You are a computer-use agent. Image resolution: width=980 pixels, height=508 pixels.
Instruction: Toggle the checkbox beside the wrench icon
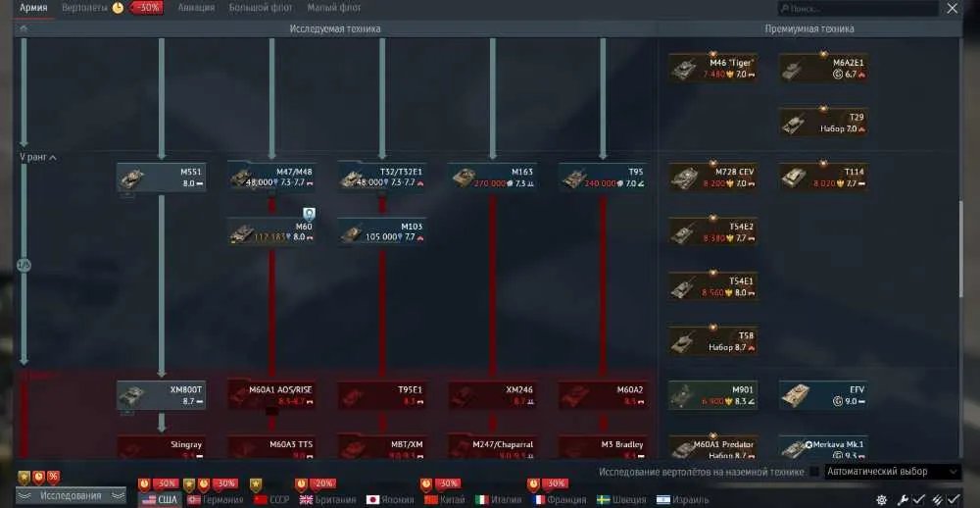918,499
